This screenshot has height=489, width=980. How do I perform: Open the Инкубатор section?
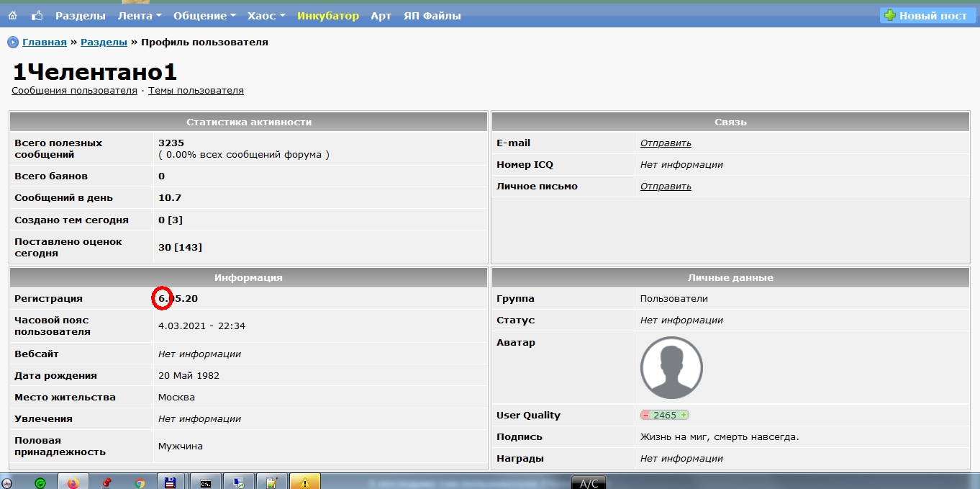328,16
